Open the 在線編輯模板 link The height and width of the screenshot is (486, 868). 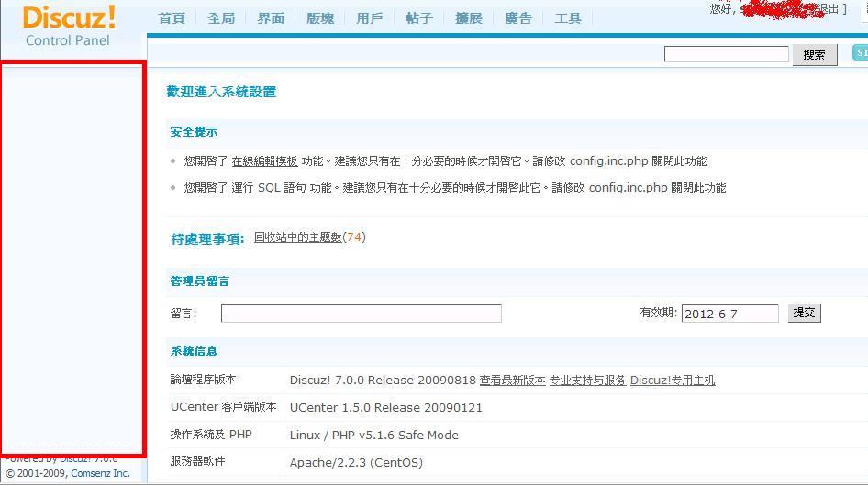pyautogui.click(x=264, y=161)
